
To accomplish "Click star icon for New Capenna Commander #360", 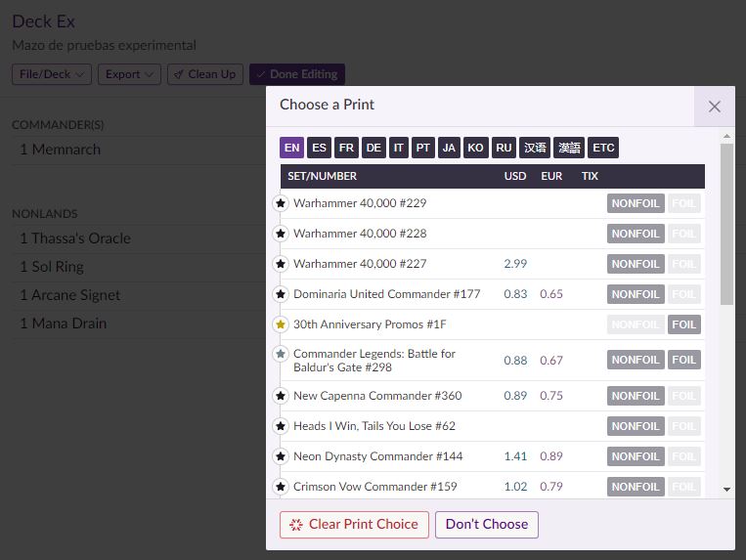I will coord(281,396).
